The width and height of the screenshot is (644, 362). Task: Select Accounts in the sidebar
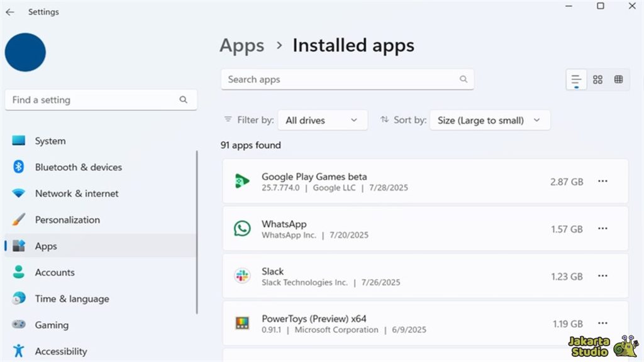click(55, 272)
